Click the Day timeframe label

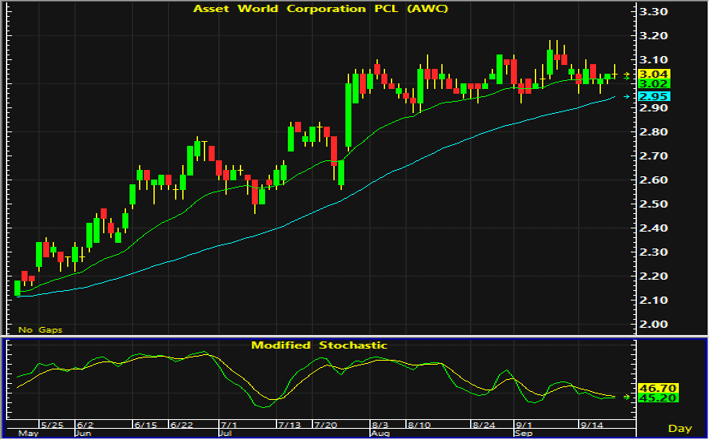[x=680, y=428]
